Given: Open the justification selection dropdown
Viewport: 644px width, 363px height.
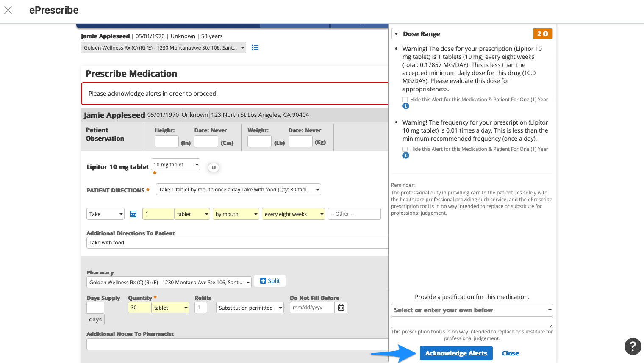Looking at the screenshot, I should click(x=472, y=310).
